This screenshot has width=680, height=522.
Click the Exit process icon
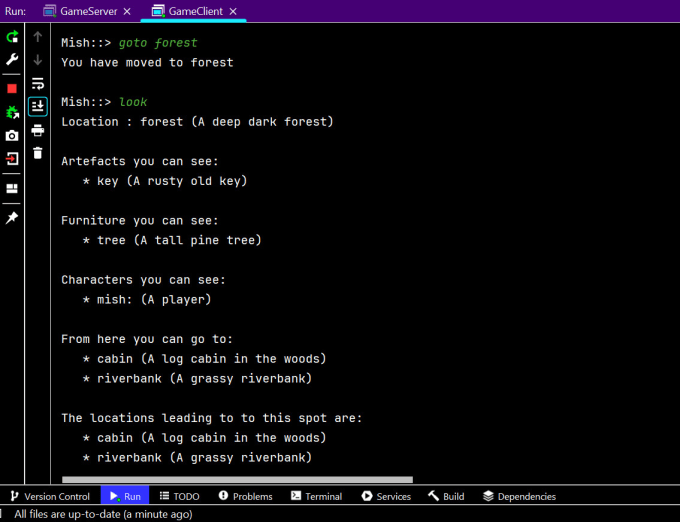pyautogui.click(x=12, y=159)
